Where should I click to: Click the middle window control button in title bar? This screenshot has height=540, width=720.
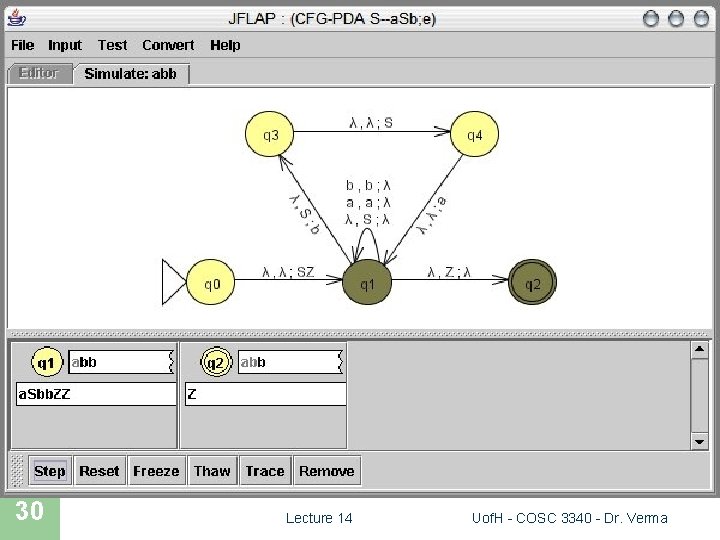click(676, 19)
